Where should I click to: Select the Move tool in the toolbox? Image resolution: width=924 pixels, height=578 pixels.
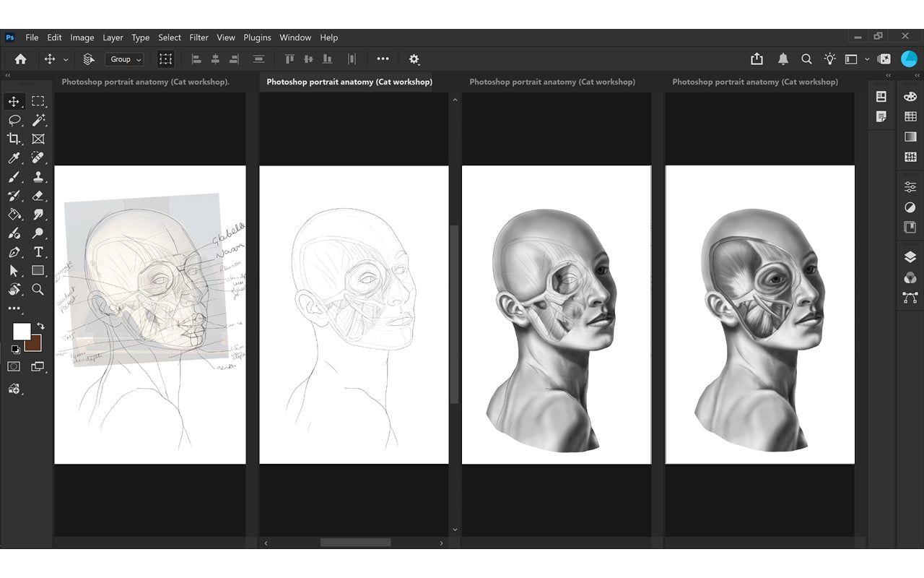pyautogui.click(x=14, y=101)
